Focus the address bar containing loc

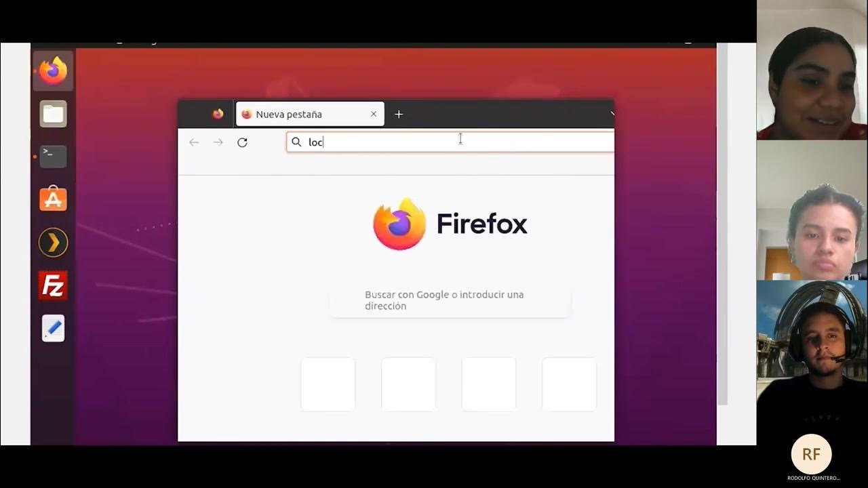click(x=450, y=142)
